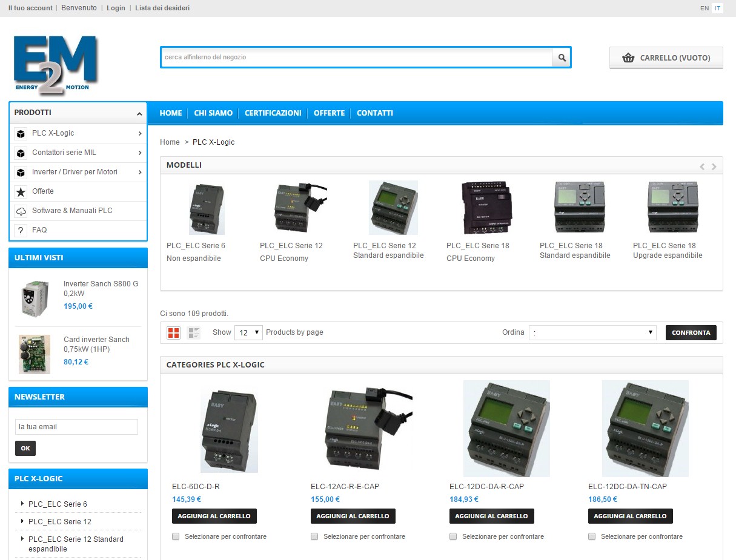The width and height of the screenshot is (736, 560).
Task: Open the Ordina sort dropdown
Action: click(x=592, y=332)
